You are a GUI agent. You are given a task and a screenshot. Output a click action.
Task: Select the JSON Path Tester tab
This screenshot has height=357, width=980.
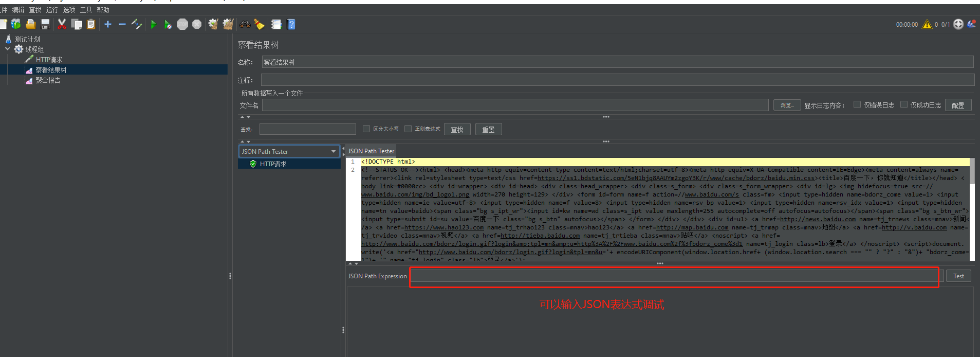pyautogui.click(x=371, y=151)
